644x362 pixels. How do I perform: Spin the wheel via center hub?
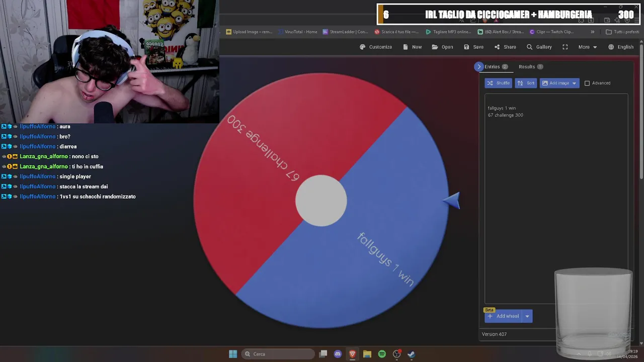321,201
